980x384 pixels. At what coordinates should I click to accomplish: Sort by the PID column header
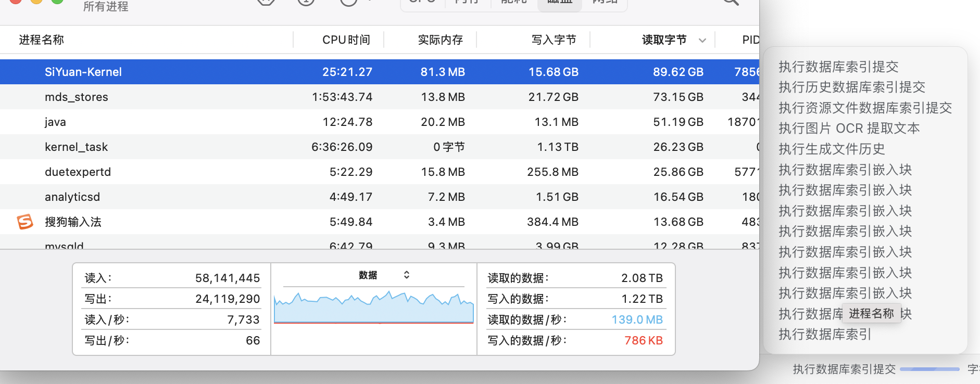(x=751, y=40)
